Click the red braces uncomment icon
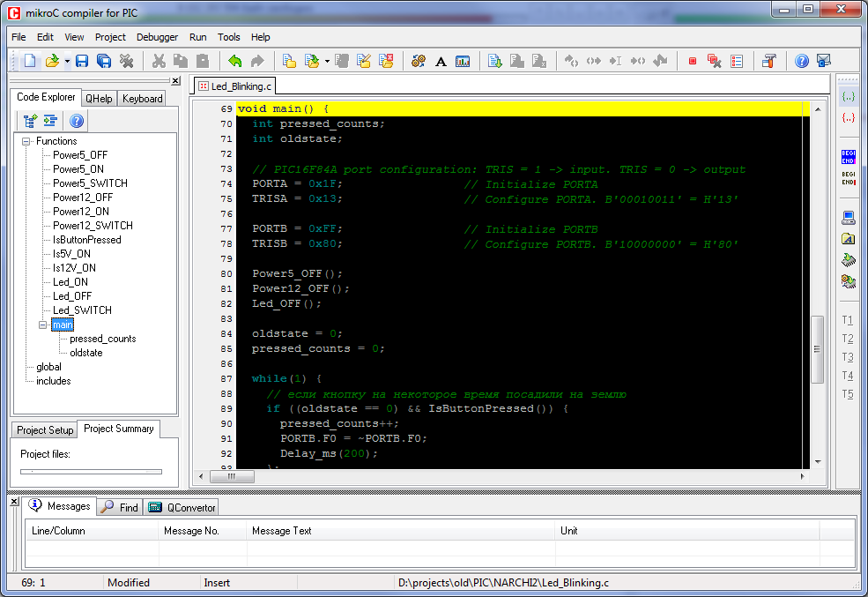 [848, 117]
